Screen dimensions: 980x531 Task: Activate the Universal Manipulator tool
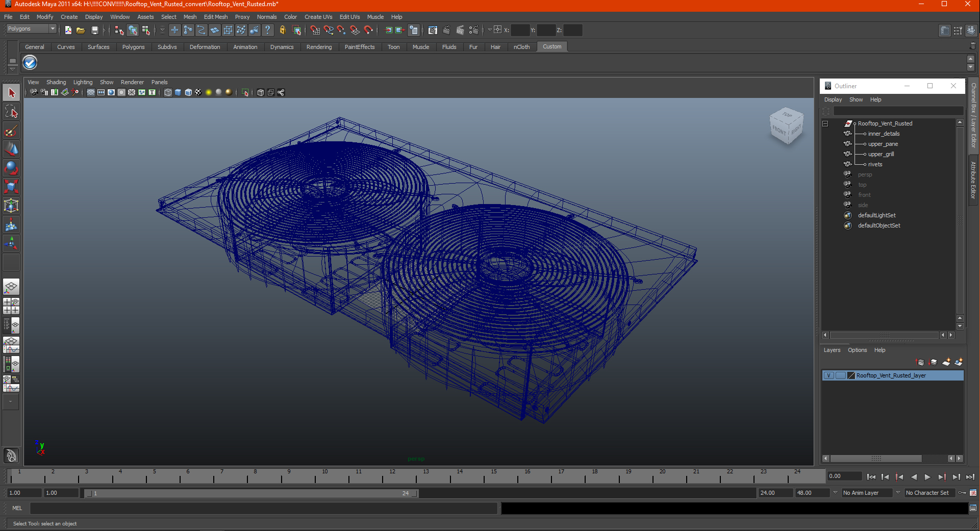coord(11,206)
